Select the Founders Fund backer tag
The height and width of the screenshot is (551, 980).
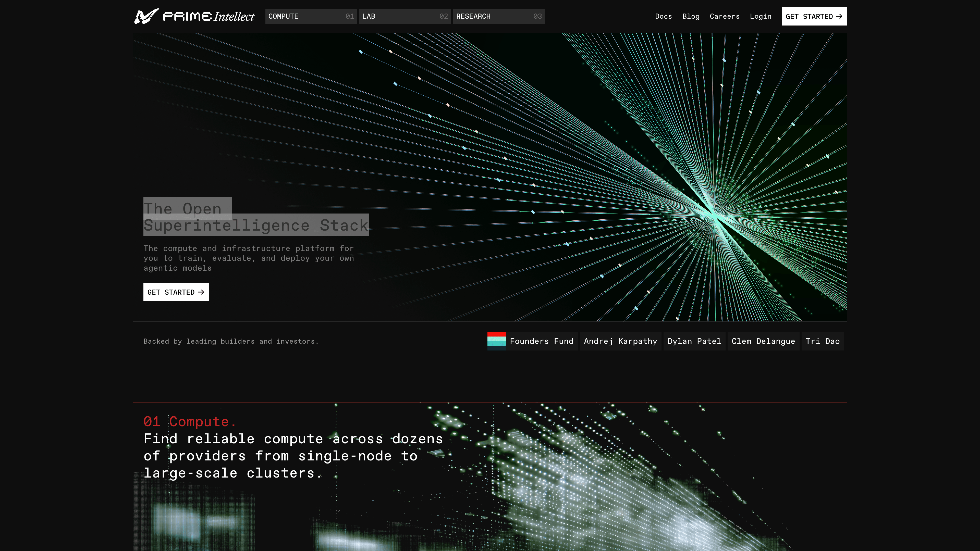541,341
